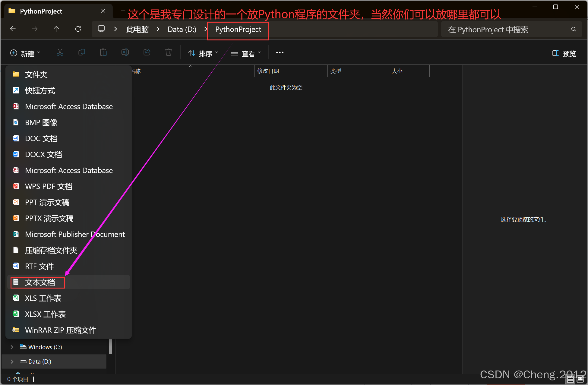Choose 文件夹 in the new item menu

point(36,74)
